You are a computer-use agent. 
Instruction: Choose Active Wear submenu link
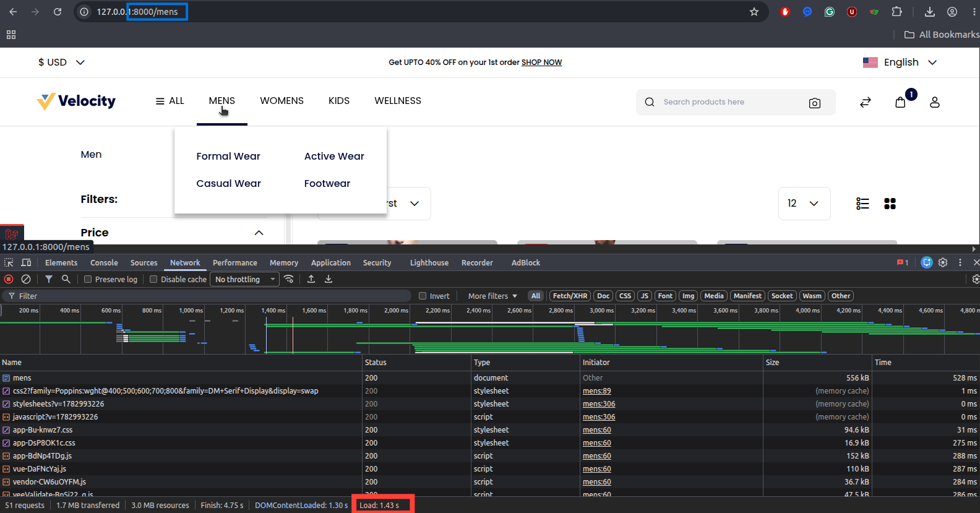click(x=334, y=157)
